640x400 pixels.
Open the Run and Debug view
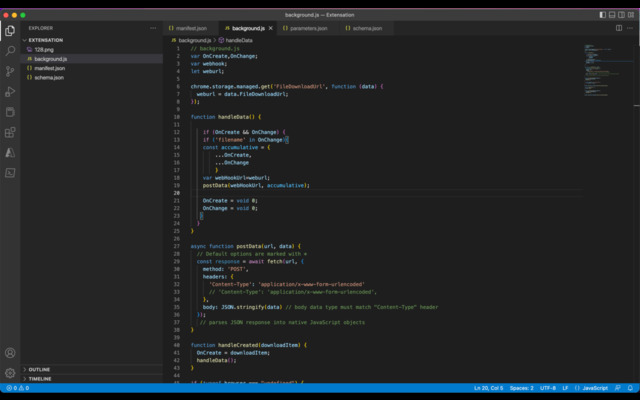[10, 91]
